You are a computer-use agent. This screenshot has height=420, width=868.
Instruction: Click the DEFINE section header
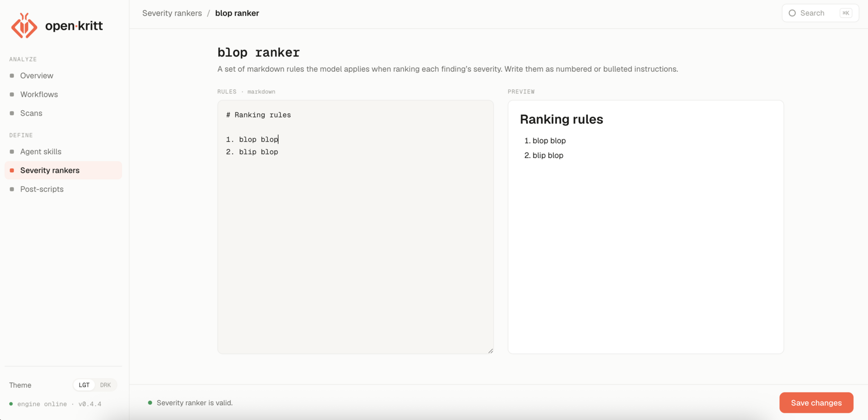coord(21,135)
